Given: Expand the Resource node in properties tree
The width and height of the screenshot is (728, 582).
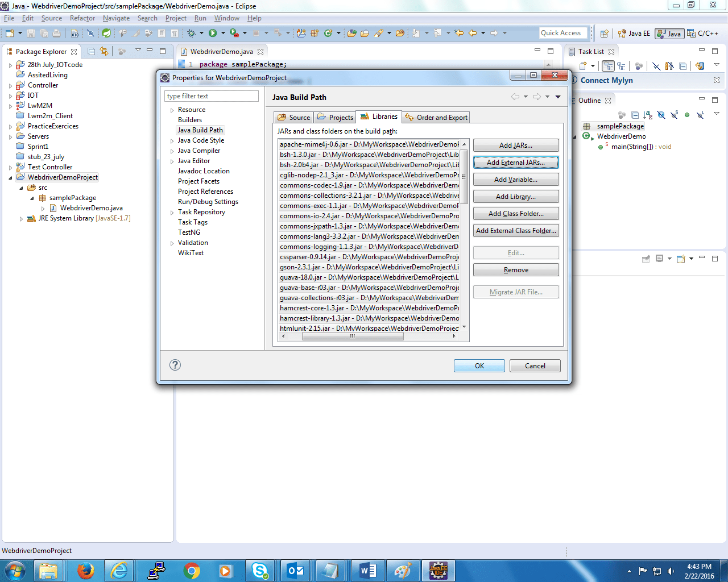Looking at the screenshot, I should [x=172, y=110].
